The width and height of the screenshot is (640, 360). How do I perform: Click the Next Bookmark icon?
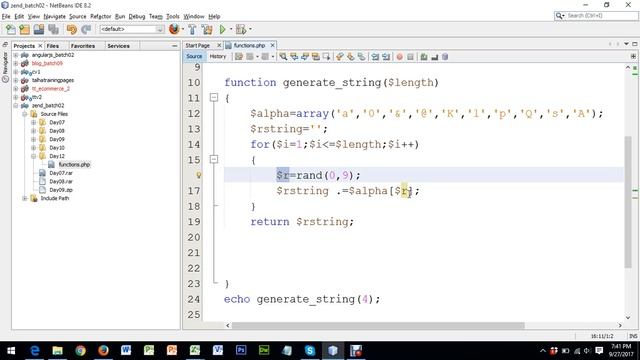point(351,57)
